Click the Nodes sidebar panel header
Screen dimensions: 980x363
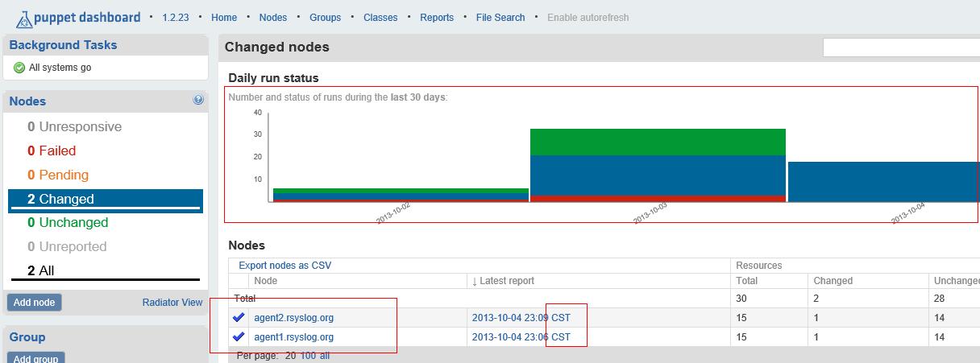click(x=106, y=101)
